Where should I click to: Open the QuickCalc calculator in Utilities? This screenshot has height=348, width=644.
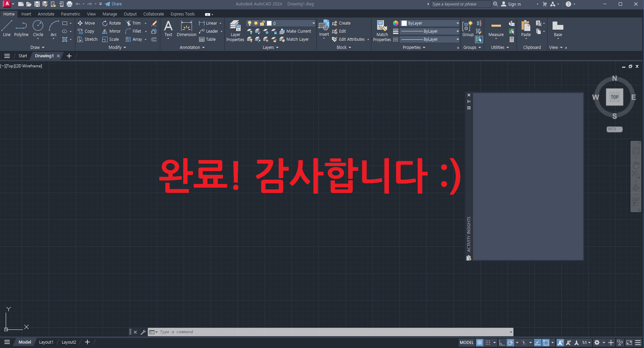coord(512,40)
